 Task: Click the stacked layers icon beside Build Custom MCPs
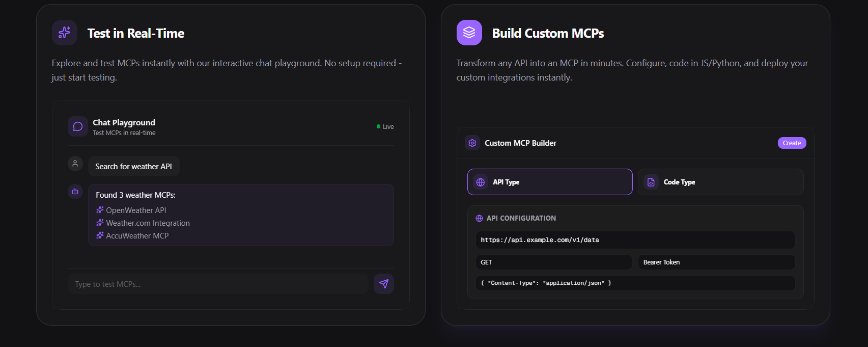[469, 32]
